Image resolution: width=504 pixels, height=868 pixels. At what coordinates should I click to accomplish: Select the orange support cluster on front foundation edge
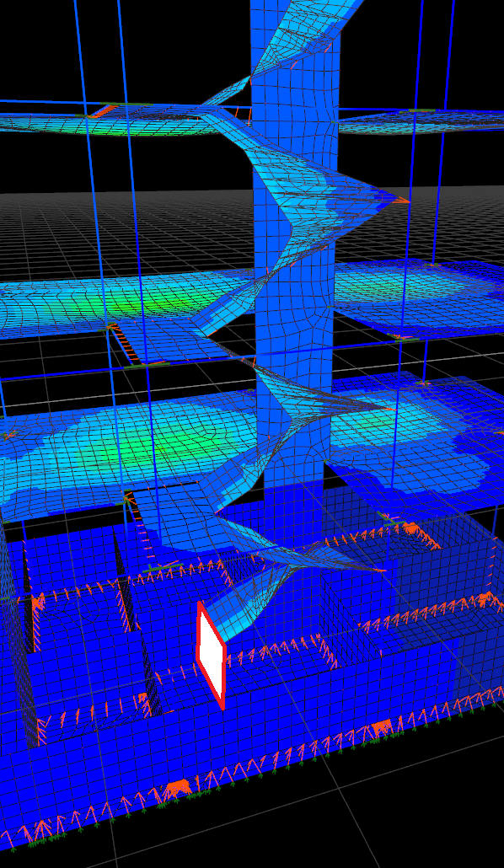[x=177, y=790]
